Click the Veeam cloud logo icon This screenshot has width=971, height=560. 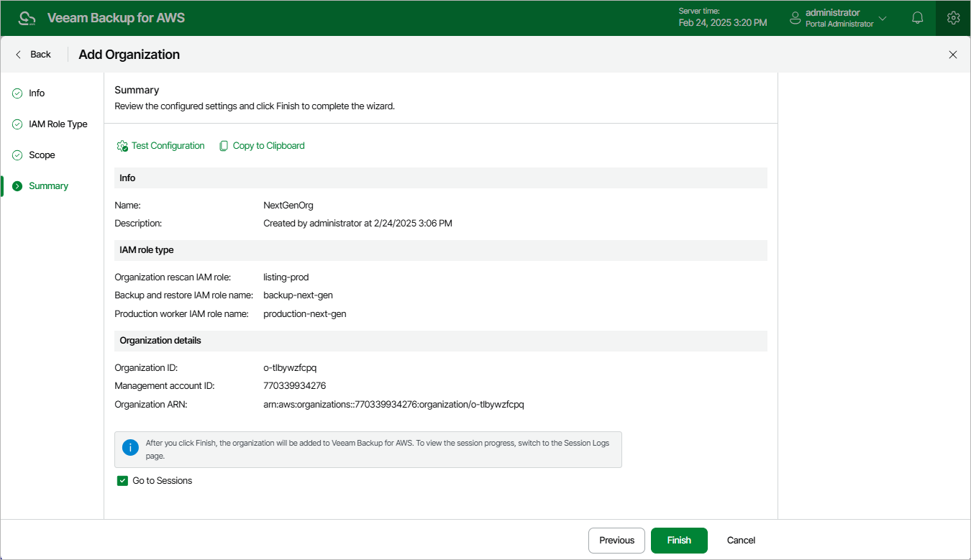tap(27, 18)
